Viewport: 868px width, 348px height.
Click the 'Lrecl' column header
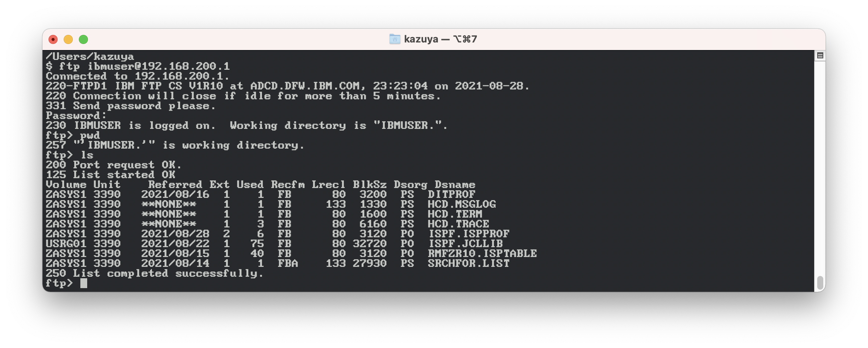point(329,185)
